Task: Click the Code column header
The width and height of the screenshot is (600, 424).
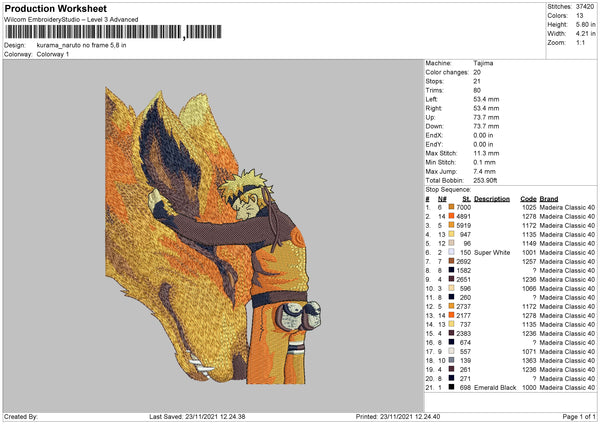Action: pyautogui.click(x=528, y=199)
